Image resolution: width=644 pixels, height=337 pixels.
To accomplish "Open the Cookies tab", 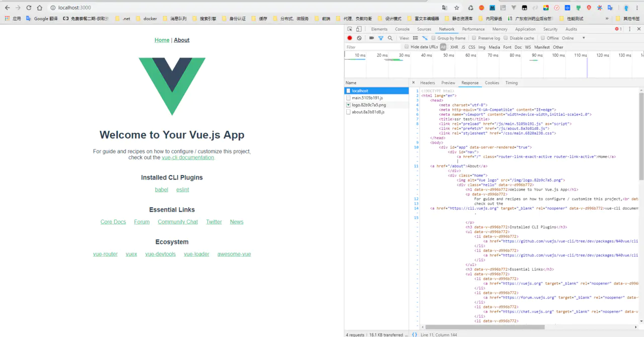I will (x=492, y=82).
